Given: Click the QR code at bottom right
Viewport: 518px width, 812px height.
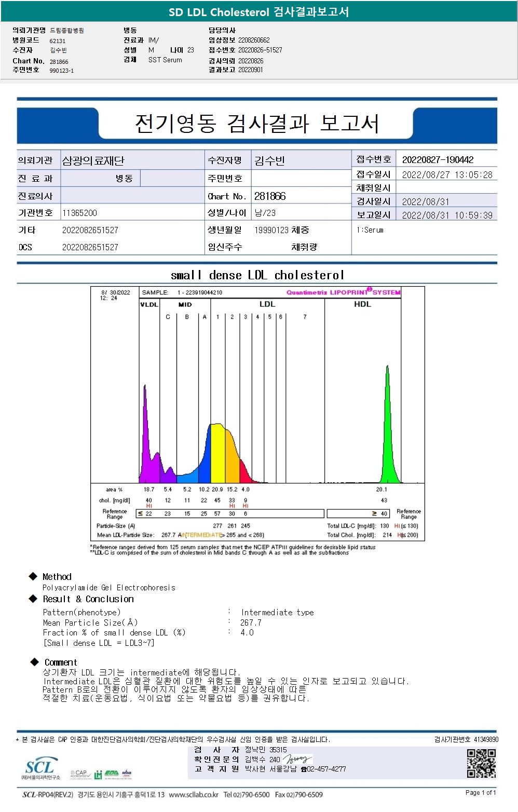Looking at the screenshot, I should [481, 763].
